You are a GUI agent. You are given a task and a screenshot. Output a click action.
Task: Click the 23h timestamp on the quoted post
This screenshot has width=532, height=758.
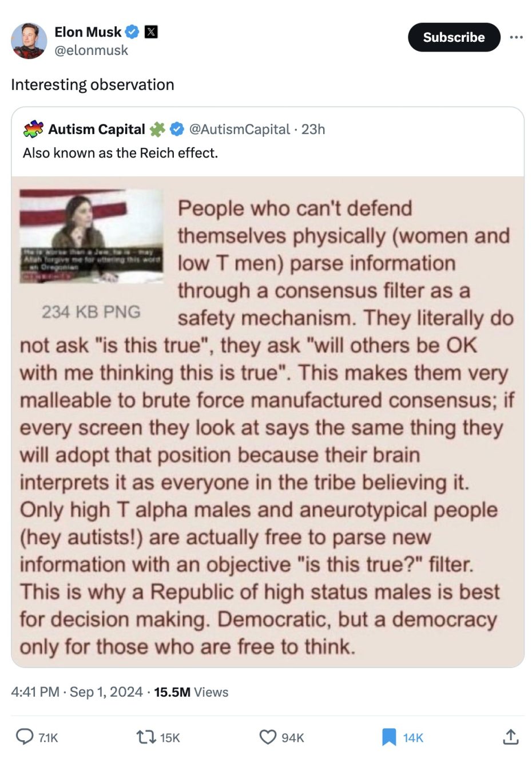313,129
